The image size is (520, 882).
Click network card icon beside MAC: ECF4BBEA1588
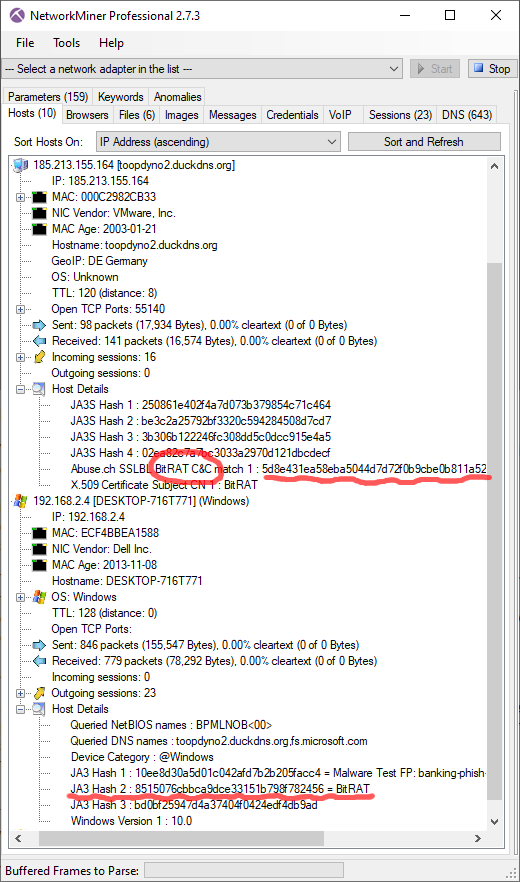pos(39,533)
